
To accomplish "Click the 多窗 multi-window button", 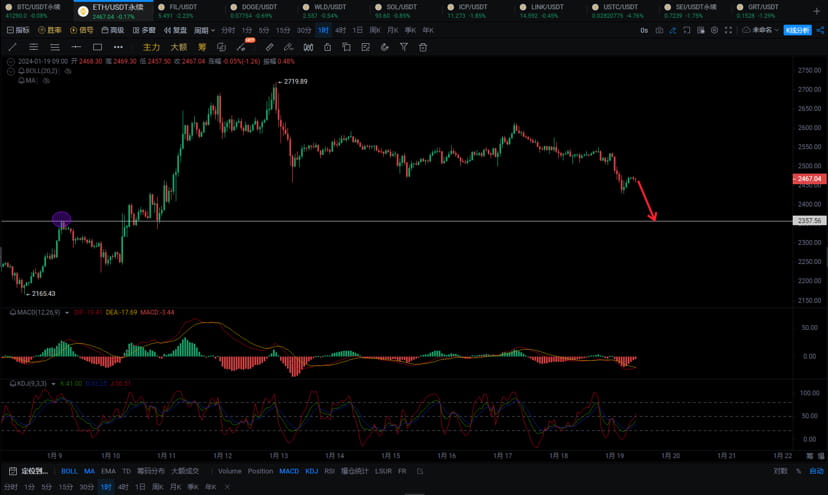I will pyautogui.click(x=144, y=31).
